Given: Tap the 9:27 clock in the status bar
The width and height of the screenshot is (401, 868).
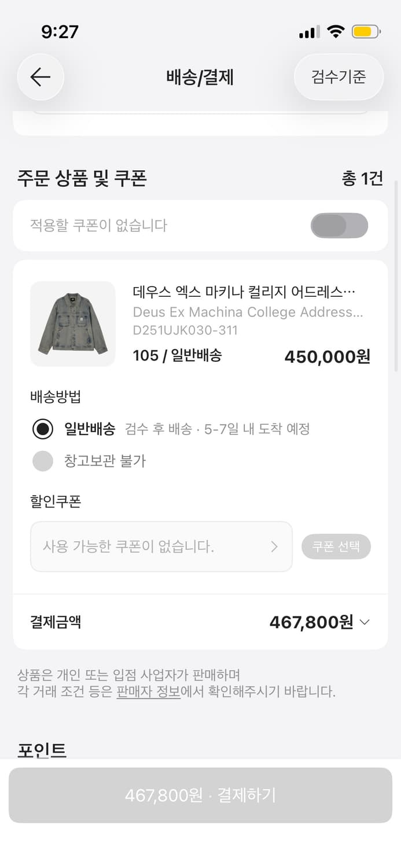Looking at the screenshot, I should tap(59, 32).
